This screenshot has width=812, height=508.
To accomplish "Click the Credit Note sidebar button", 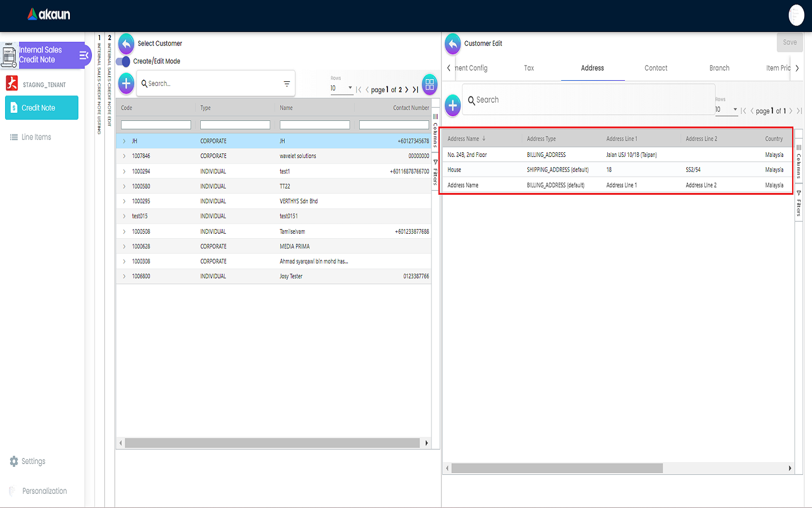I will (x=42, y=108).
